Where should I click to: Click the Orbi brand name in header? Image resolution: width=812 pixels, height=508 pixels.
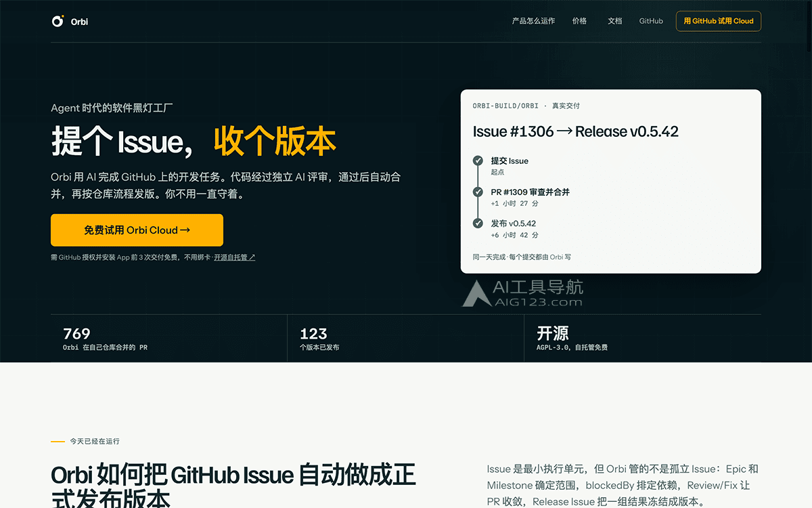point(79,21)
